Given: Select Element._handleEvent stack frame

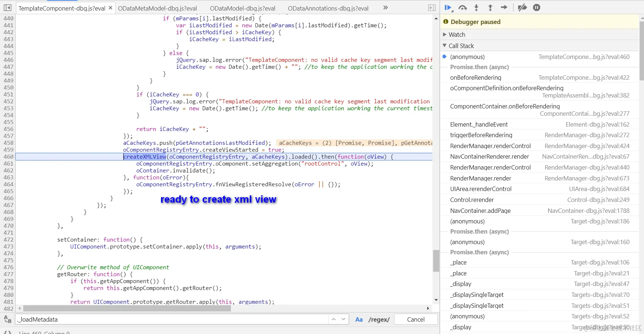Looking at the screenshot, I should click(539, 124).
